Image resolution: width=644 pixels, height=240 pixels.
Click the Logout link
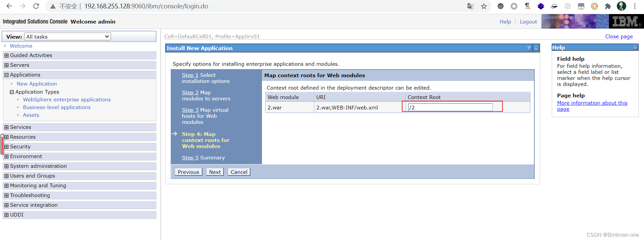tap(528, 21)
